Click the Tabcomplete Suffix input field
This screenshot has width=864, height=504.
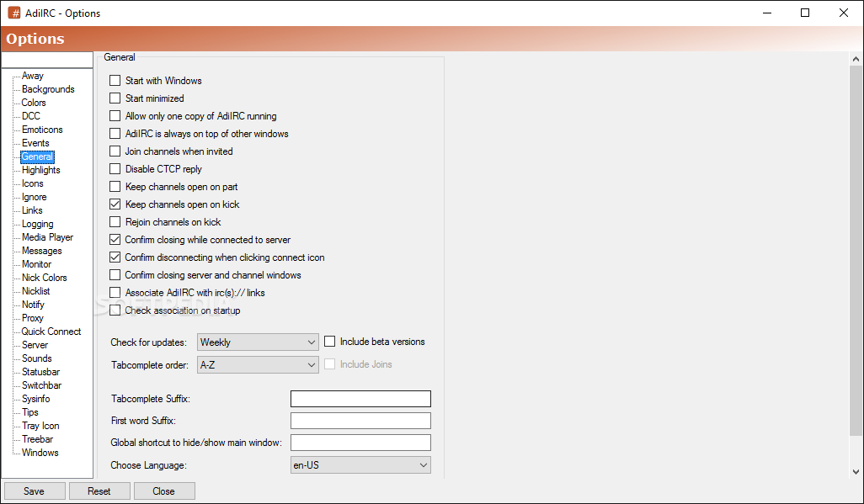coord(360,398)
